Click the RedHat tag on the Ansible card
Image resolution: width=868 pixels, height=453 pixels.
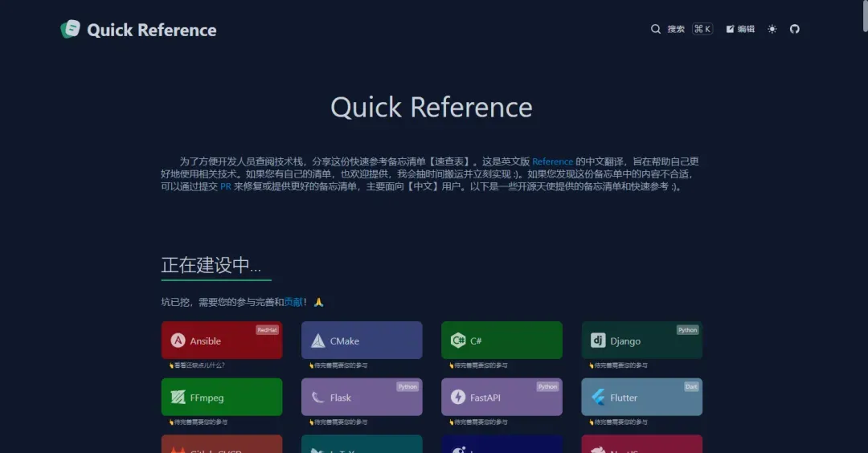[x=267, y=329]
